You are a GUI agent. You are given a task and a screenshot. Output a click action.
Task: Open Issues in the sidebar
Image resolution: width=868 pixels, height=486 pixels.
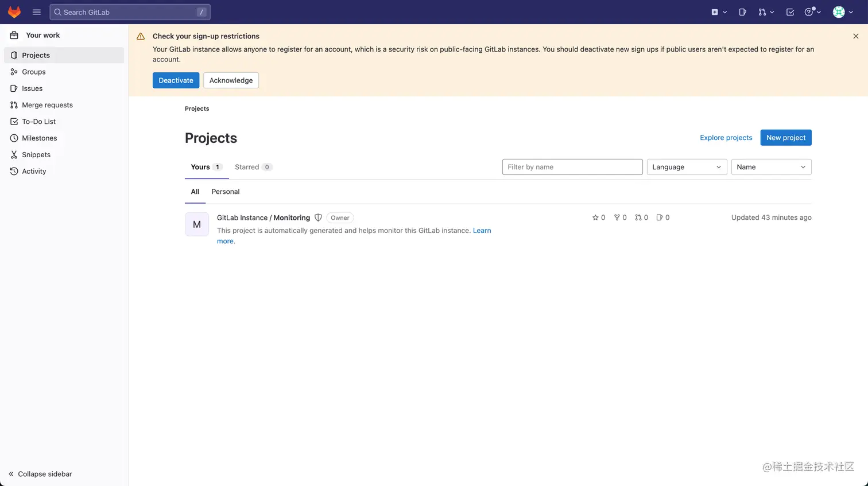pos(64,88)
